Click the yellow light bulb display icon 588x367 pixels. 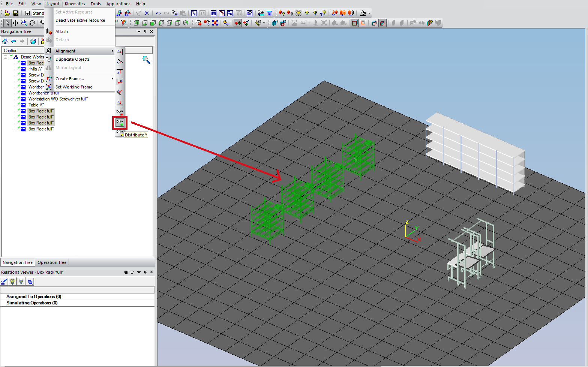(x=307, y=13)
